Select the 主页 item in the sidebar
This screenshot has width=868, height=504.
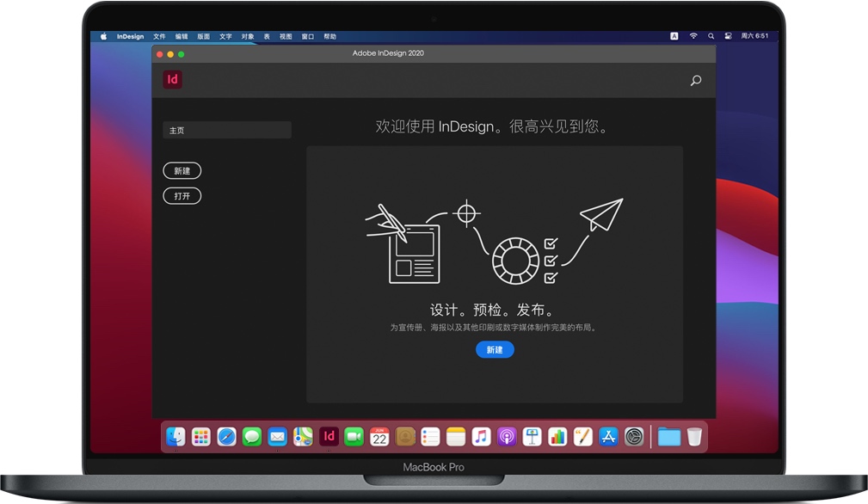coord(227,131)
